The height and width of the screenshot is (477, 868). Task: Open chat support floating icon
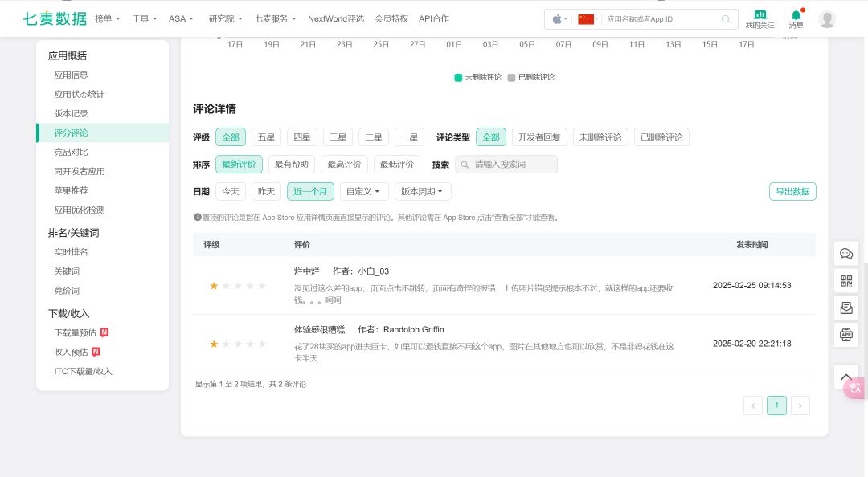[x=846, y=254]
